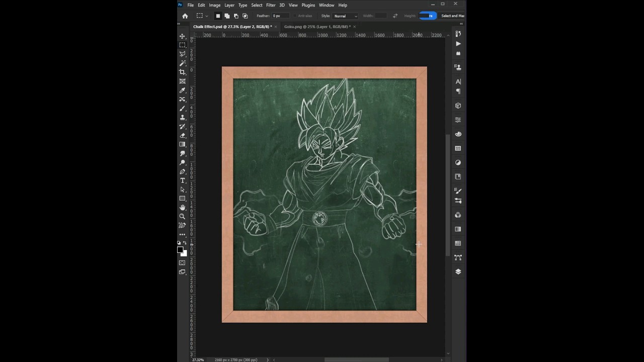Select the Dodge tool
Image resolution: width=644 pixels, height=362 pixels.
click(182, 162)
